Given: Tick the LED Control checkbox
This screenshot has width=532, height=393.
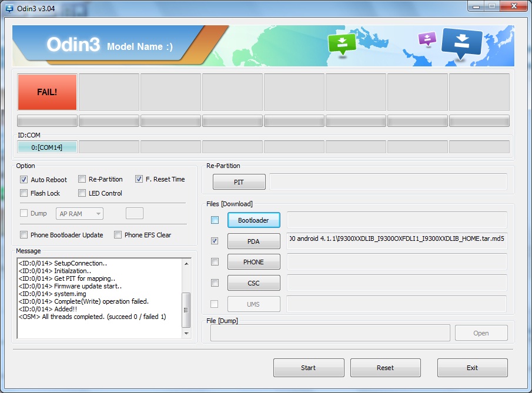Looking at the screenshot, I should (82, 193).
